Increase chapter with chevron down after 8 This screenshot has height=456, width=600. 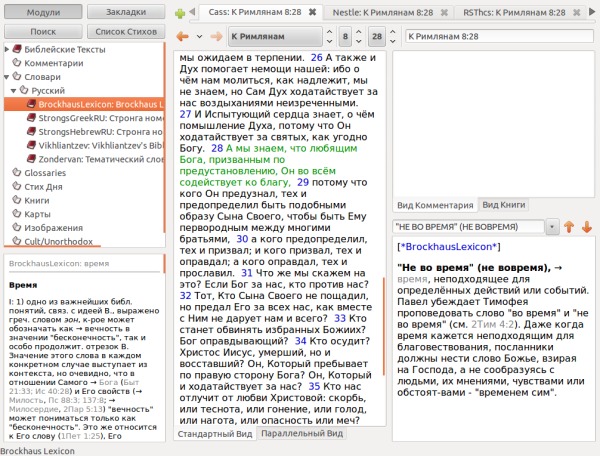(359, 41)
